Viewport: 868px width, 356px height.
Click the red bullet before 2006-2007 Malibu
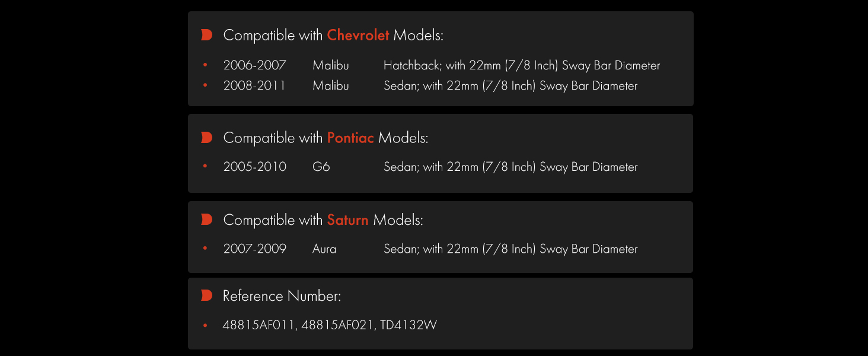click(x=205, y=65)
